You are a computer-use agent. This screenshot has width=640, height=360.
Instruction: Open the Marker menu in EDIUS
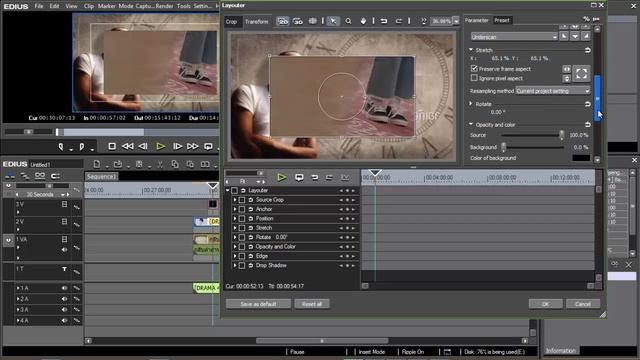click(x=106, y=6)
